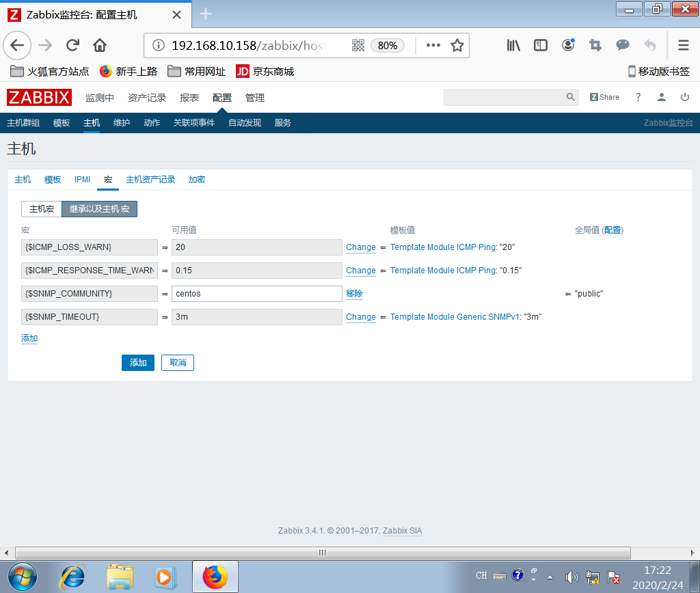Open Firefox account avatar icon
Viewport: 700px width, 593px height.
coord(568,44)
